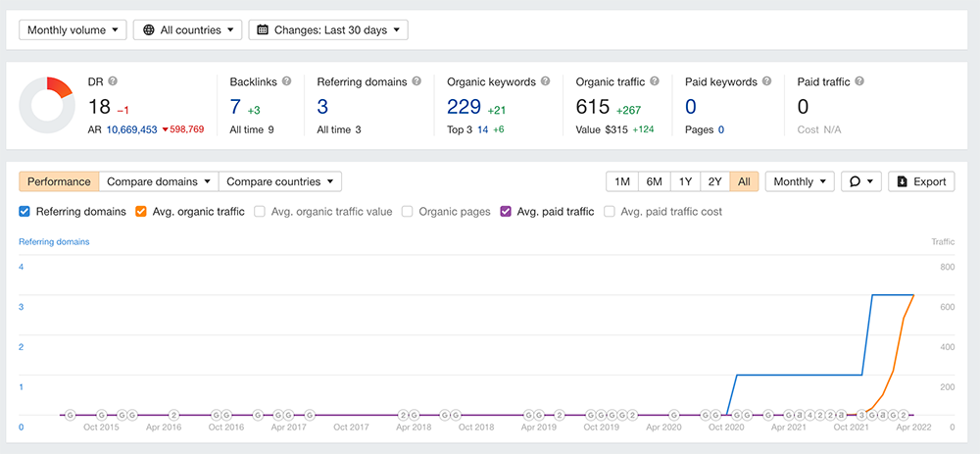Click the DR donut chart

(47, 105)
